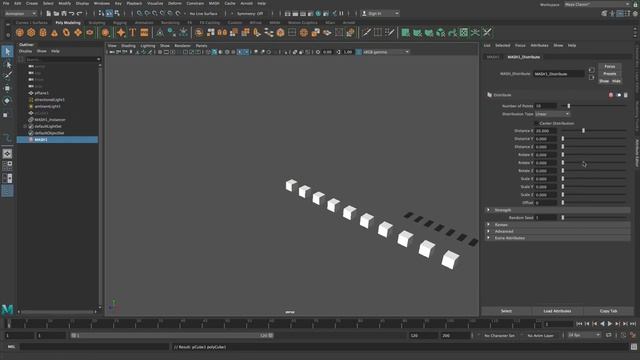Switch to the Poly Modeling shelf tab
The width and height of the screenshot is (640, 360).
pyautogui.click(x=68, y=23)
